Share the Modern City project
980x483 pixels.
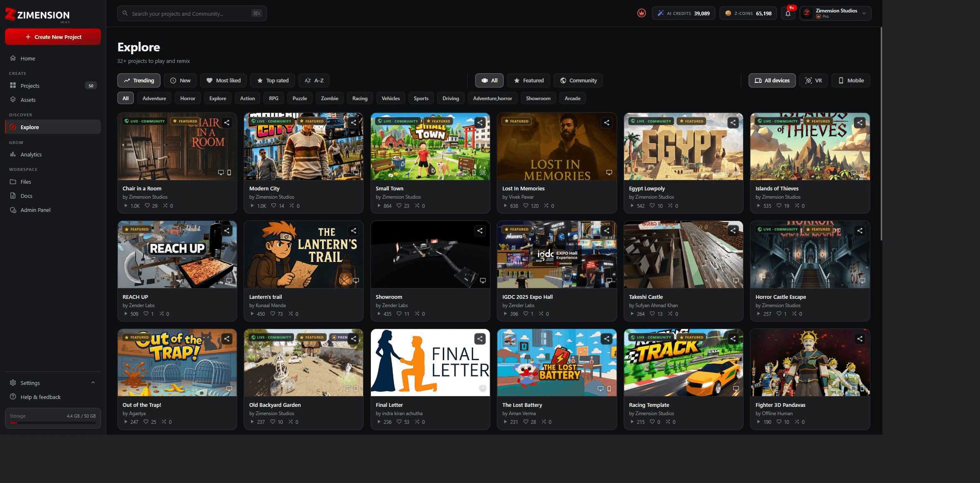[354, 123]
